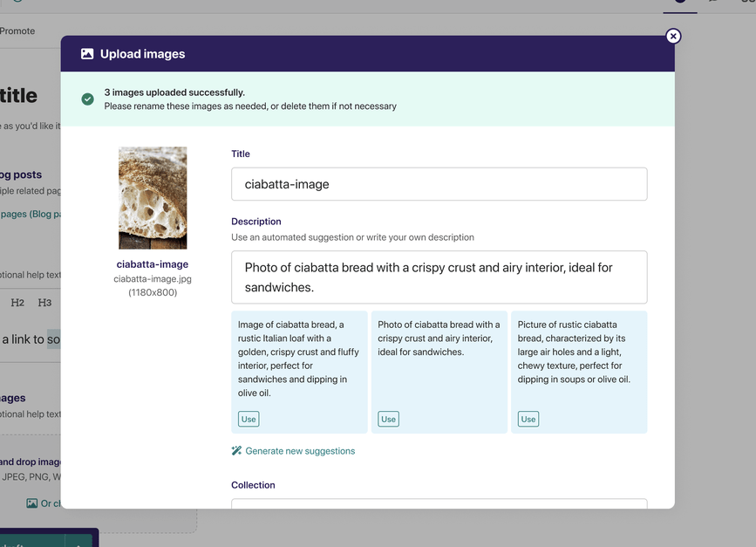This screenshot has width=756, height=547.
Task: Switch to the Promote tab
Action: (17, 31)
